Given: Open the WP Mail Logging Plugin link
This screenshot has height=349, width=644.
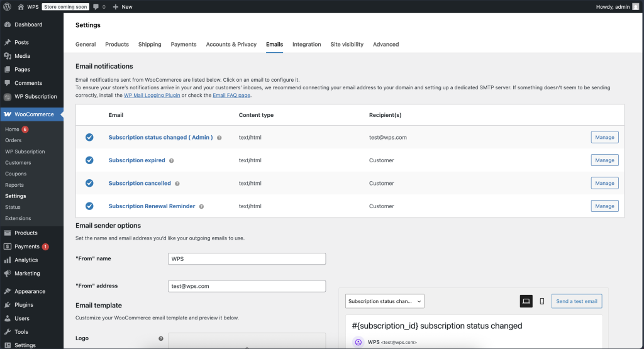Looking at the screenshot, I should tap(152, 96).
